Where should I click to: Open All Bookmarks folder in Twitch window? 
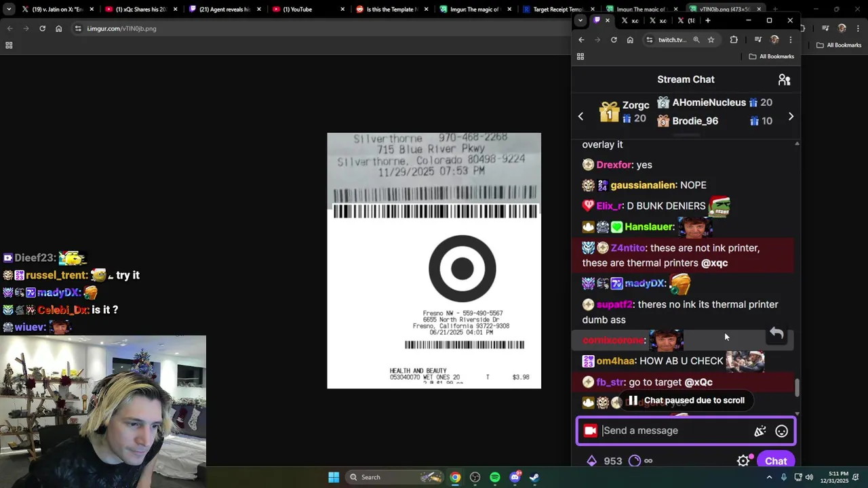click(772, 57)
